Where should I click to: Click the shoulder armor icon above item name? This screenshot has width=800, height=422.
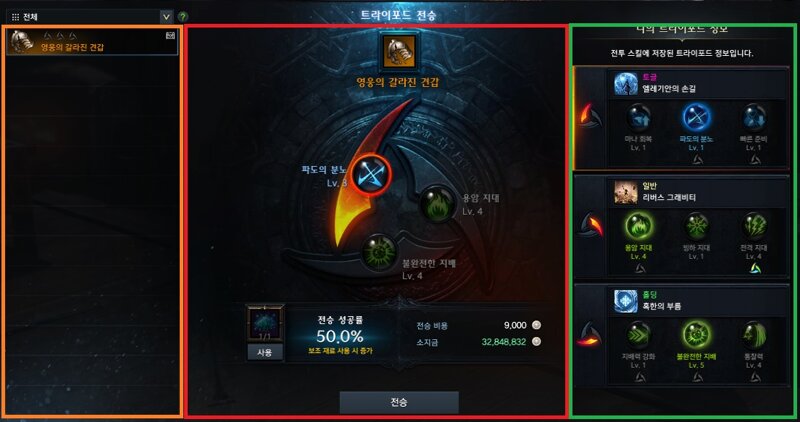[398, 52]
